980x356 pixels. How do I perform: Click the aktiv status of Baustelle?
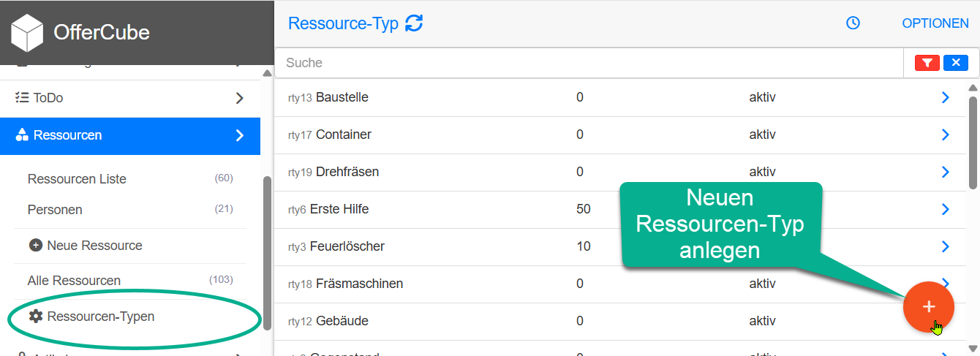click(762, 97)
